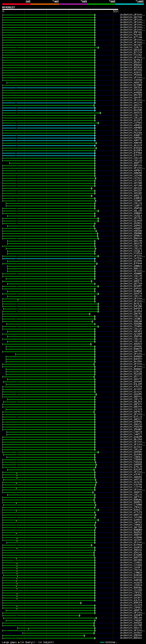Click the cyan alignment bar for A9PBS2
The image size is (146, 644).
click(x=49, y=125)
